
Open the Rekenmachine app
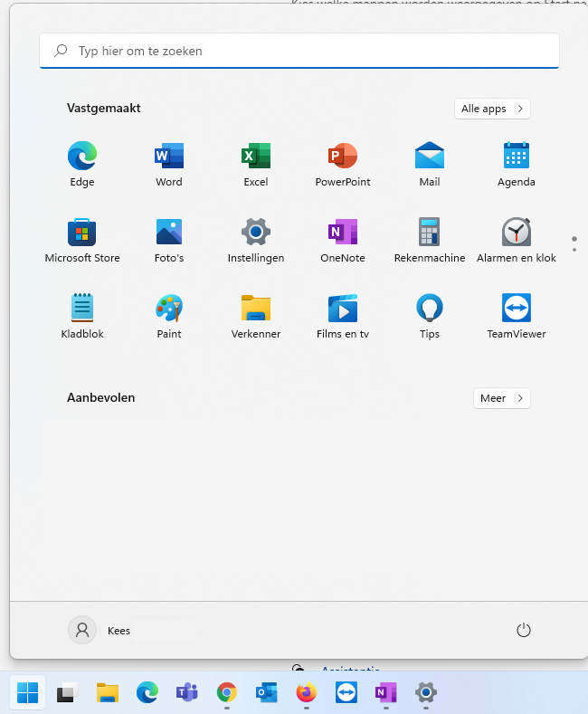pos(430,240)
